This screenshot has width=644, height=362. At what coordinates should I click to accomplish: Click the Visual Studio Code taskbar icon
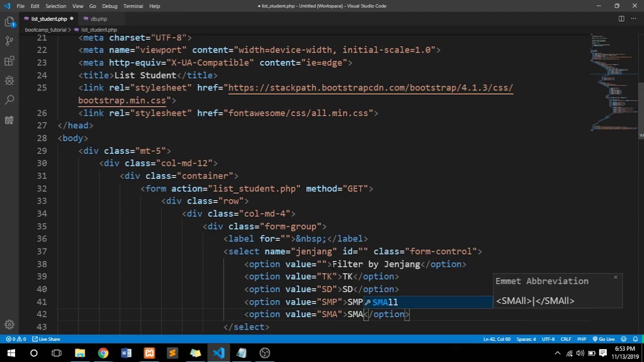pos(218,353)
